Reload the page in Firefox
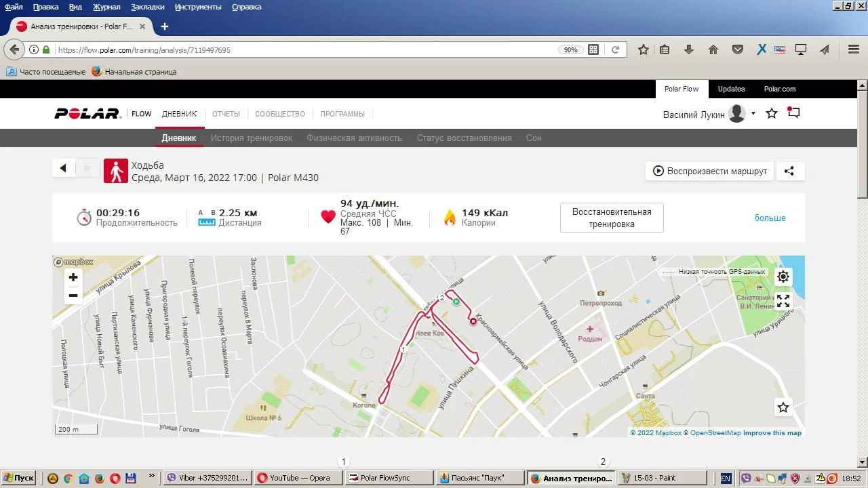Image resolution: width=868 pixels, height=488 pixels. 615,49
